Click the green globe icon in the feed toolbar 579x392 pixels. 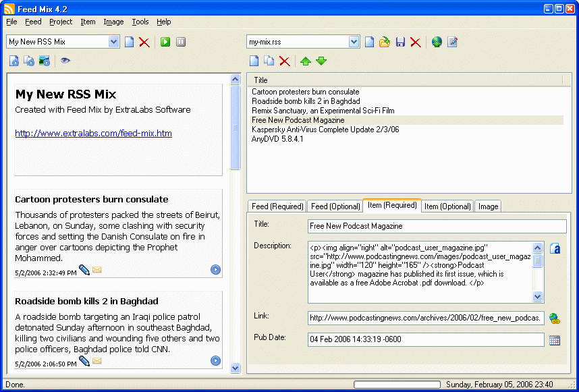[437, 42]
